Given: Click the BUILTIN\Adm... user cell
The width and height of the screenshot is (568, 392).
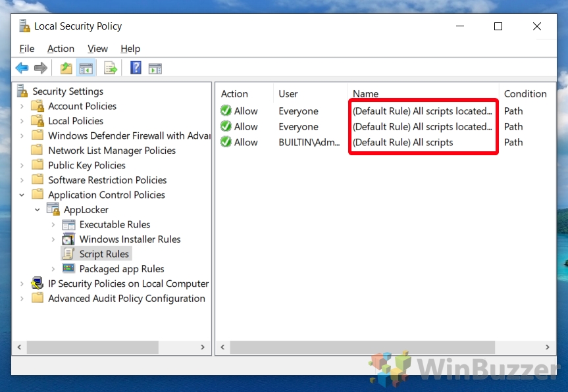Looking at the screenshot, I should pyautogui.click(x=309, y=142).
